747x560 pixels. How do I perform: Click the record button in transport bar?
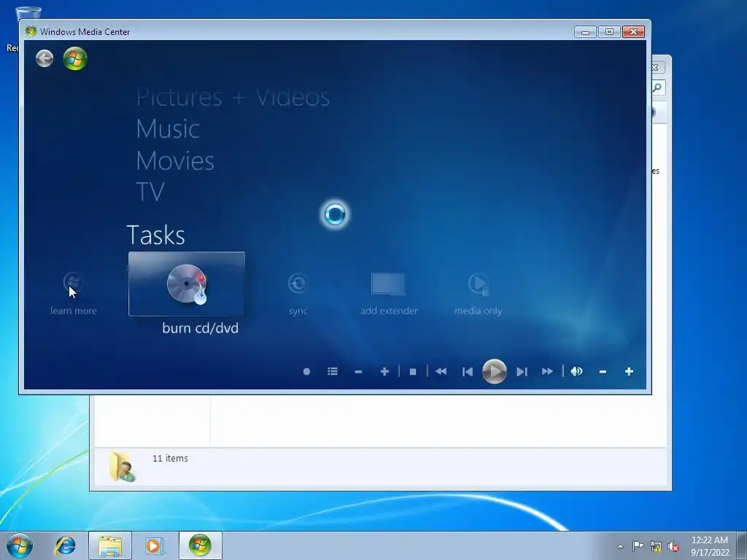coord(307,371)
